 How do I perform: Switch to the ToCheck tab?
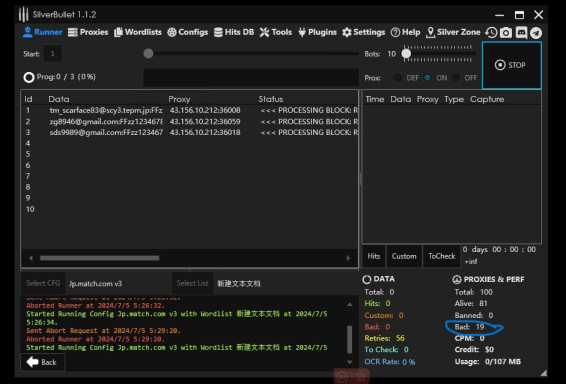pos(442,256)
